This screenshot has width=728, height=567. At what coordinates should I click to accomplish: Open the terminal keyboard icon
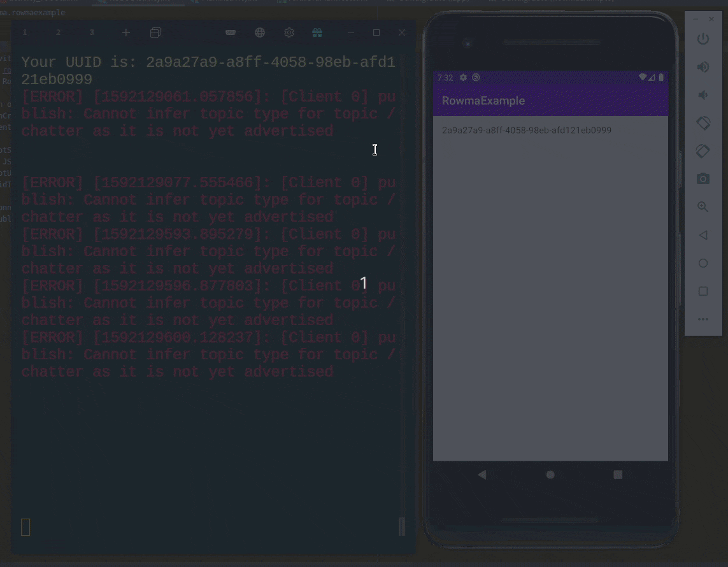coord(231,32)
